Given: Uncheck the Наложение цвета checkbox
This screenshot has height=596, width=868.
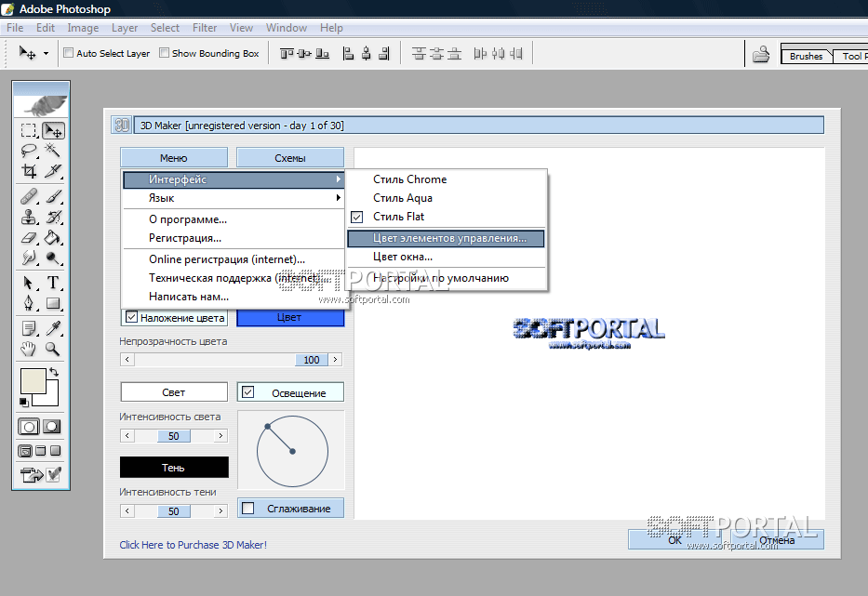Looking at the screenshot, I should coord(131,317).
